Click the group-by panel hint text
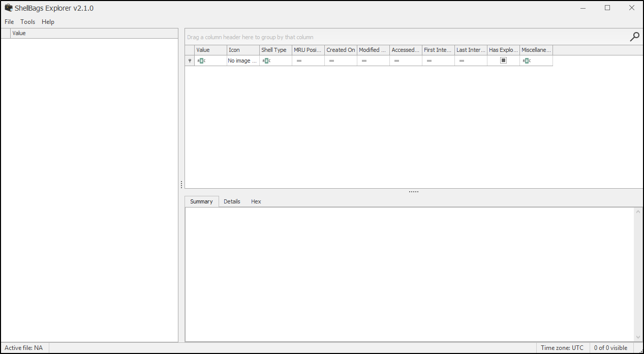This screenshot has height=354, width=644. [x=250, y=37]
